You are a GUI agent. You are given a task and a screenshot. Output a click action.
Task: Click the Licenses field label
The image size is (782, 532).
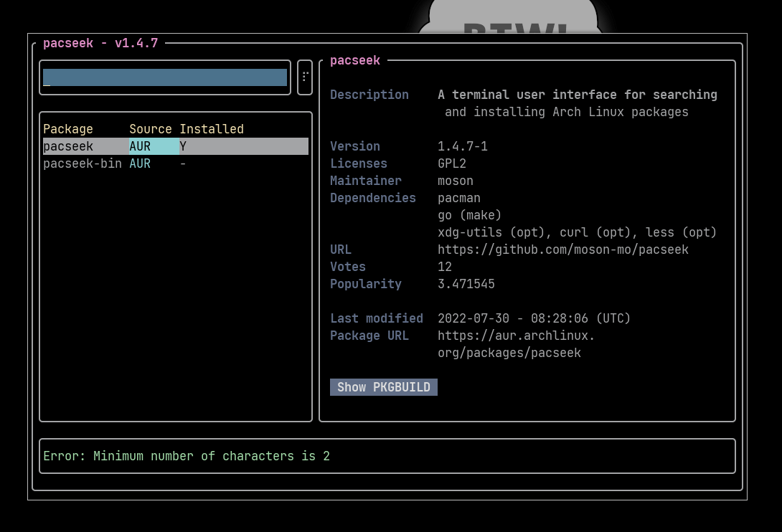coord(359,163)
